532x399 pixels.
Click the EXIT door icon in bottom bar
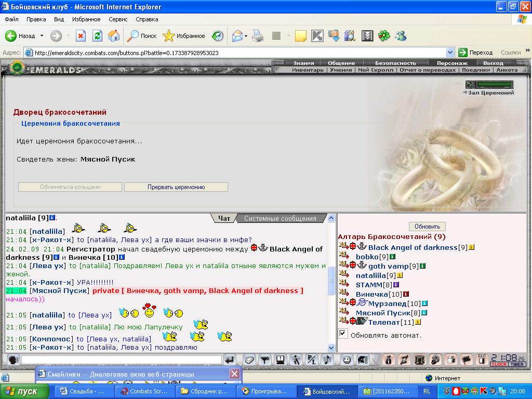point(482,360)
